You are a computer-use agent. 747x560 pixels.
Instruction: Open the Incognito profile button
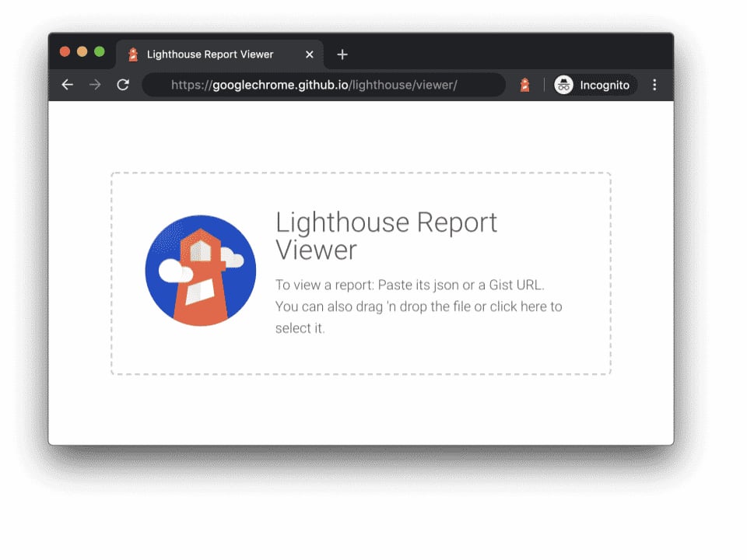coord(594,85)
